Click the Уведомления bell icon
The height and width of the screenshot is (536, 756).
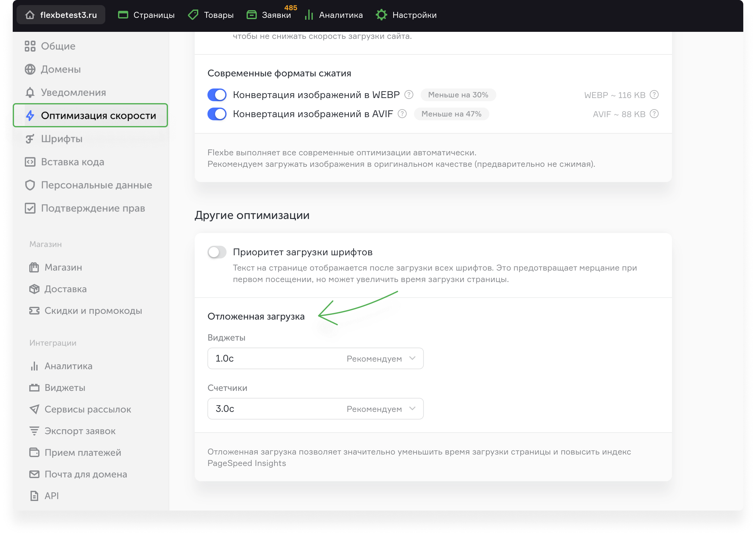tap(30, 92)
